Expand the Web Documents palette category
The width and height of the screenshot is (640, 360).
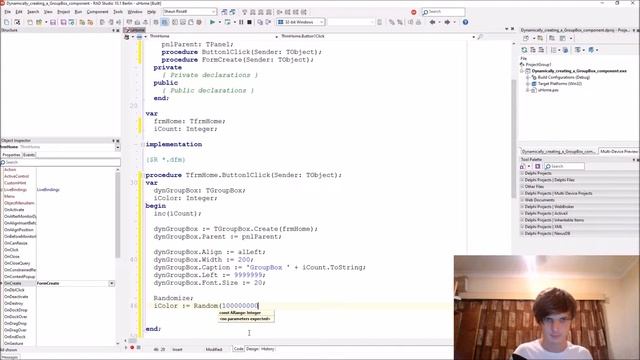click(522, 200)
